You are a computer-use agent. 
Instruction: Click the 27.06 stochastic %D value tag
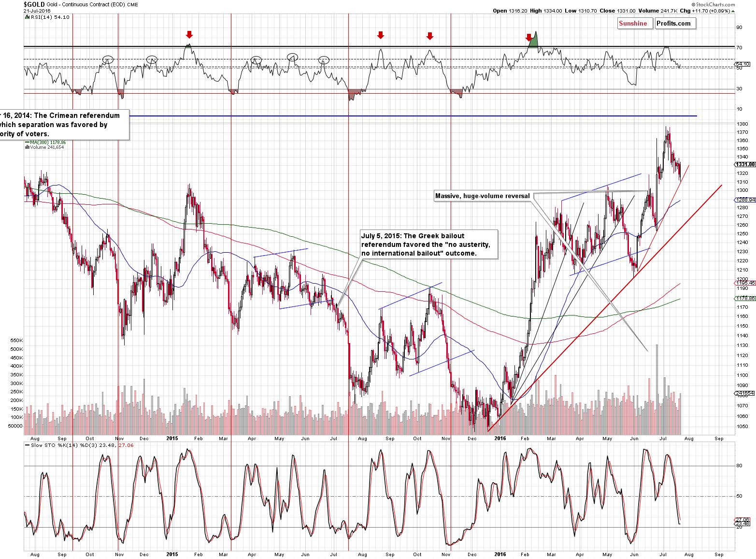[x=742, y=520]
